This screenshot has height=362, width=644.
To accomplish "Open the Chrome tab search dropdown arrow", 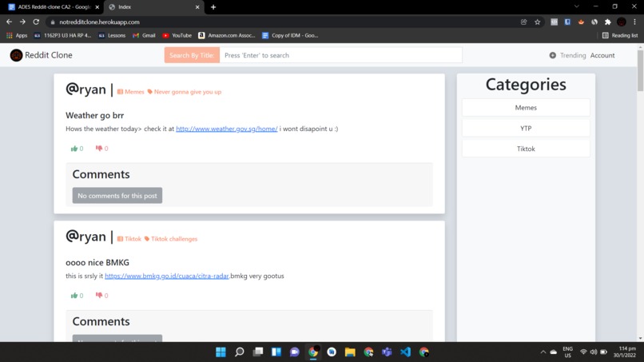I will point(577,6).
